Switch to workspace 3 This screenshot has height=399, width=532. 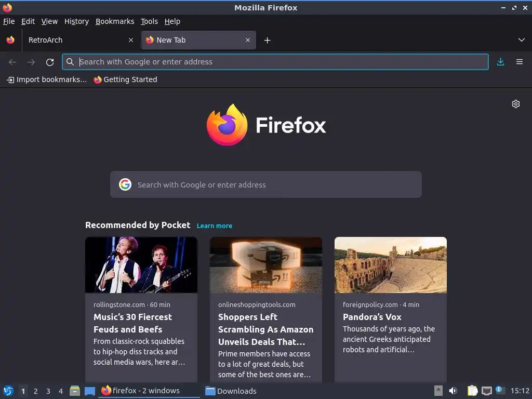tap(48, 391)
